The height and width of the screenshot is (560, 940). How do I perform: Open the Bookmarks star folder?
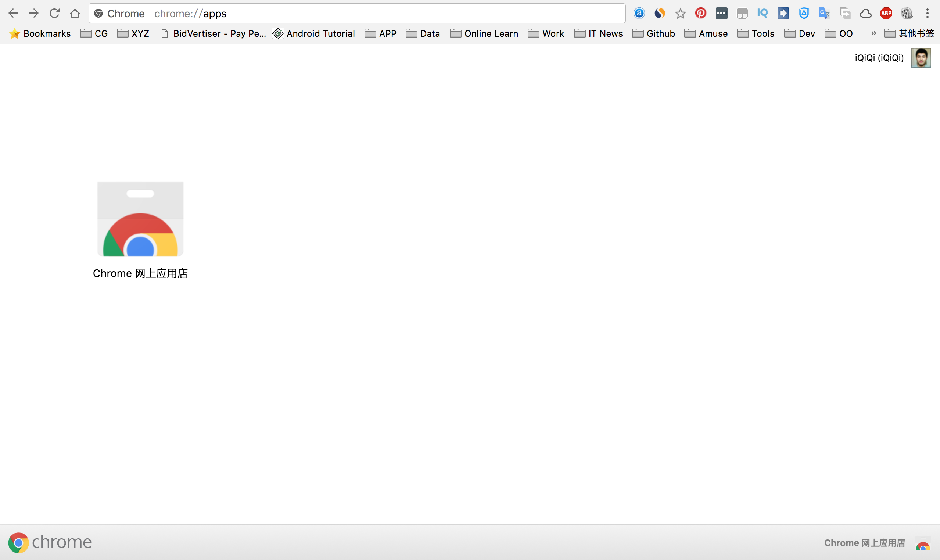click(40, 33)
